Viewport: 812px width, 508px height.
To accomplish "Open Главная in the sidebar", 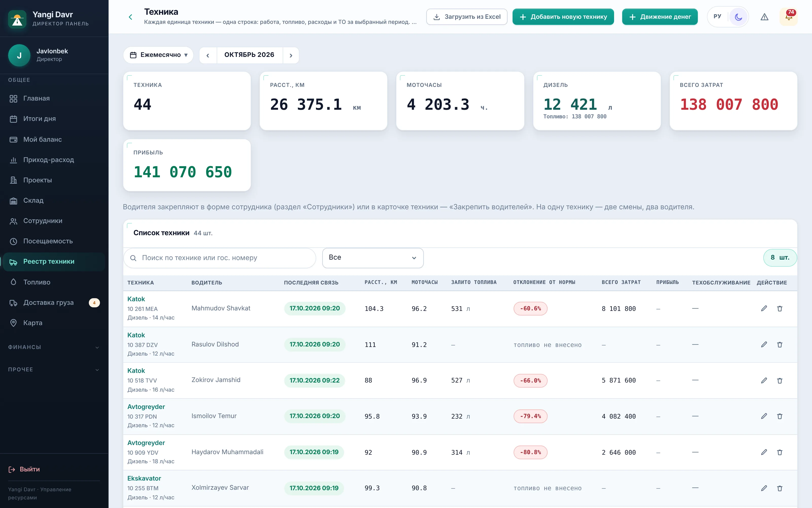I will pos(54,99).
